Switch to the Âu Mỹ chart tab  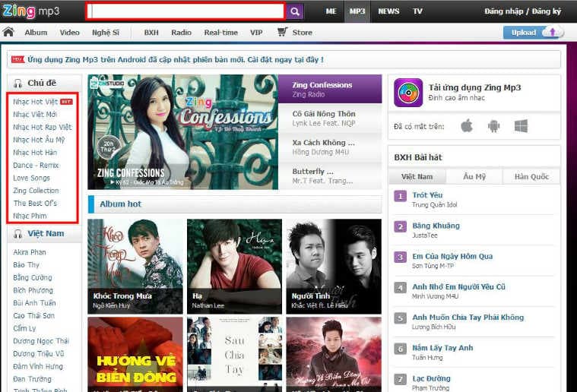pyautogui.click(x=474, y=176)
